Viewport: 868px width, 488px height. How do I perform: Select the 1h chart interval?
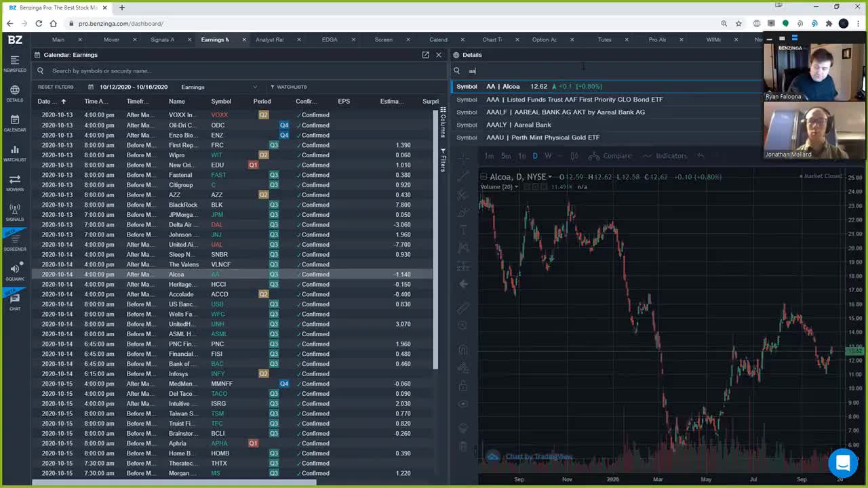(521, 156)
